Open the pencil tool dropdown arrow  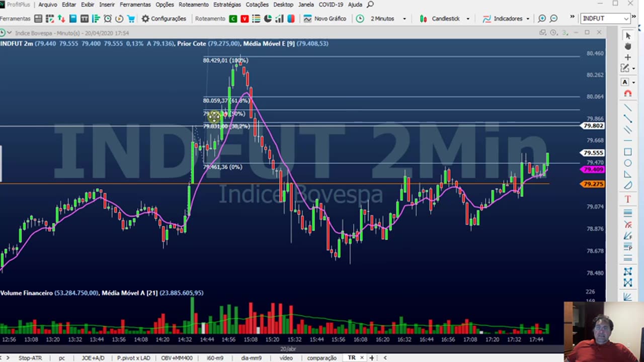tap(633, 68)
